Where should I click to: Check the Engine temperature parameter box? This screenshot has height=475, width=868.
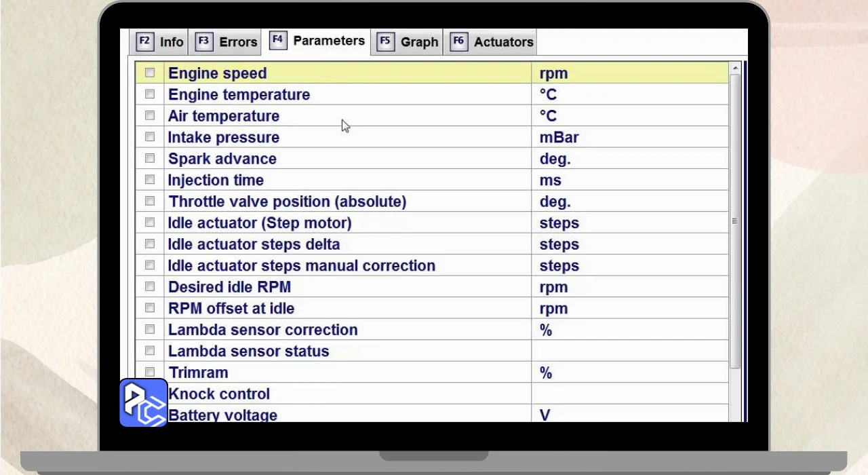point(150,94)
